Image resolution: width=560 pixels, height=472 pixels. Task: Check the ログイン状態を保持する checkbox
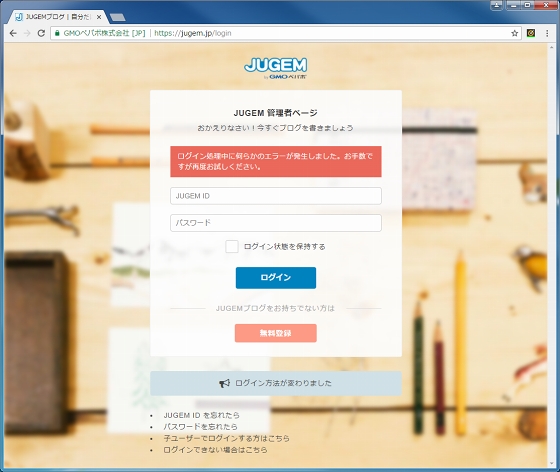pos(232,246)
